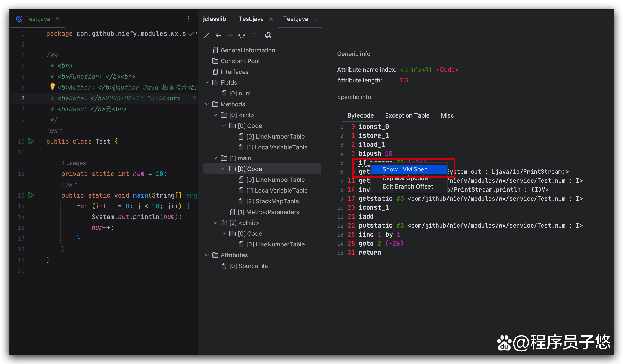Choose Edit Branch Offset menu item
Viewport: 623px width, 364px height.
(x=407, y=186)
